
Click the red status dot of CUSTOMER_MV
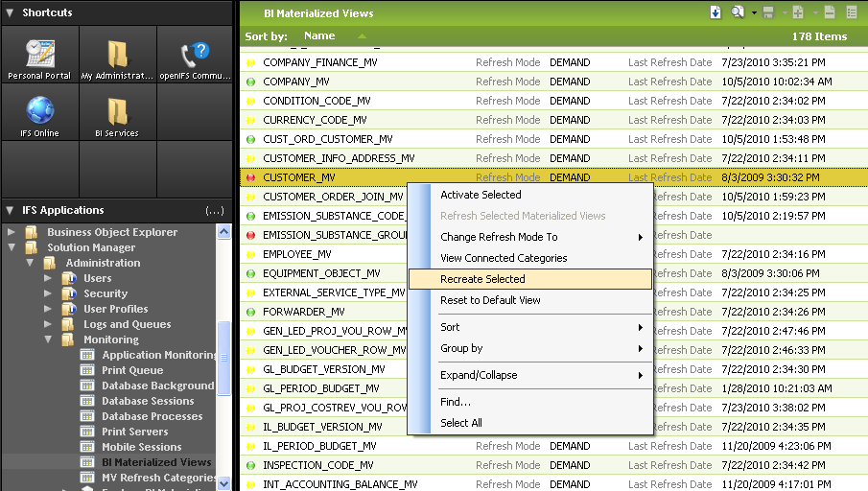pyautogui.click(x=250, y=177)
